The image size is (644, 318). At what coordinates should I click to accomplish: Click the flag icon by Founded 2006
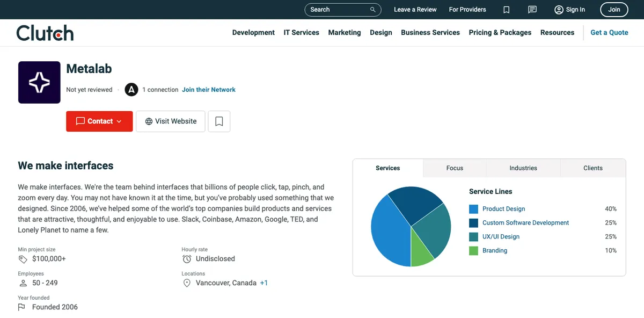22,307
